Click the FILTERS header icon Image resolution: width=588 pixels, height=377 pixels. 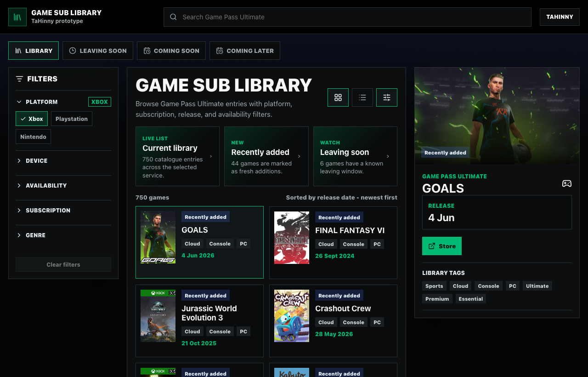pos(19,79)
